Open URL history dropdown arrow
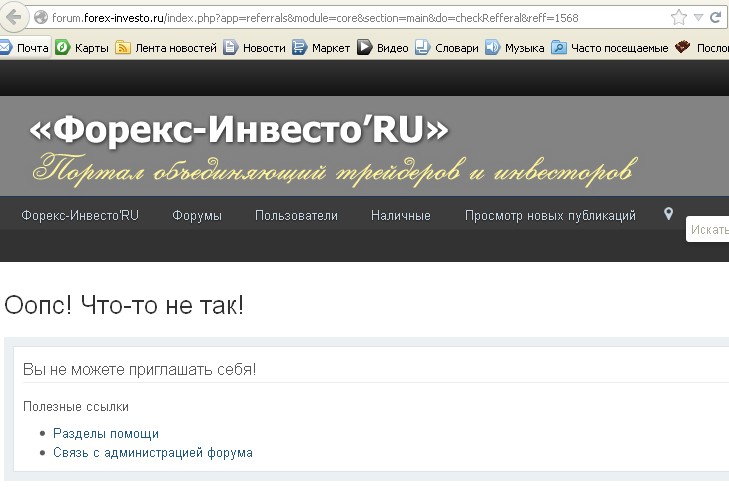This screenshot has height=500, width=729. click(698, 18)
